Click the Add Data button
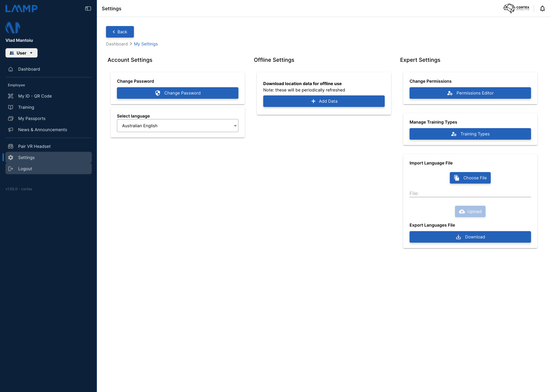 coord(324,101)
